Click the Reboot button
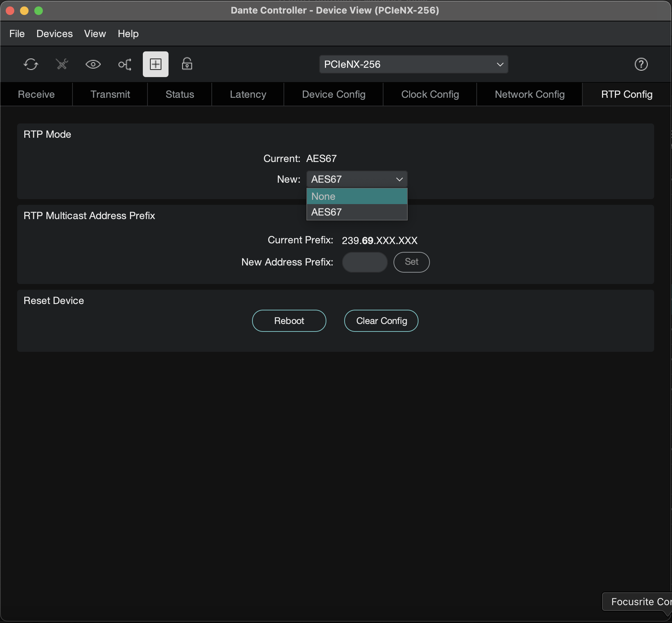Viewport: 672px width, 623px height. click(289, 321)
